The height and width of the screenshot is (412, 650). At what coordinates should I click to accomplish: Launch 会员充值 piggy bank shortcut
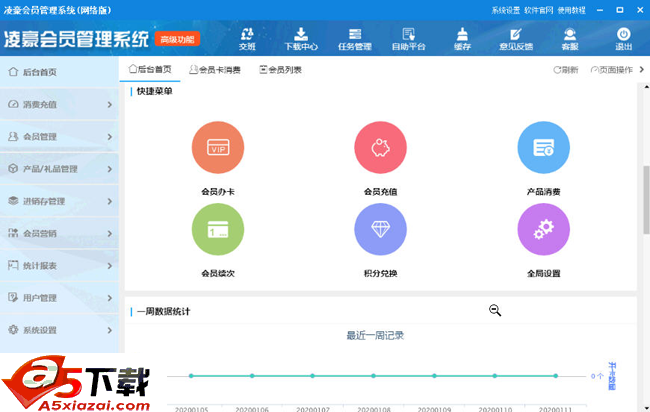coord(381,148)
